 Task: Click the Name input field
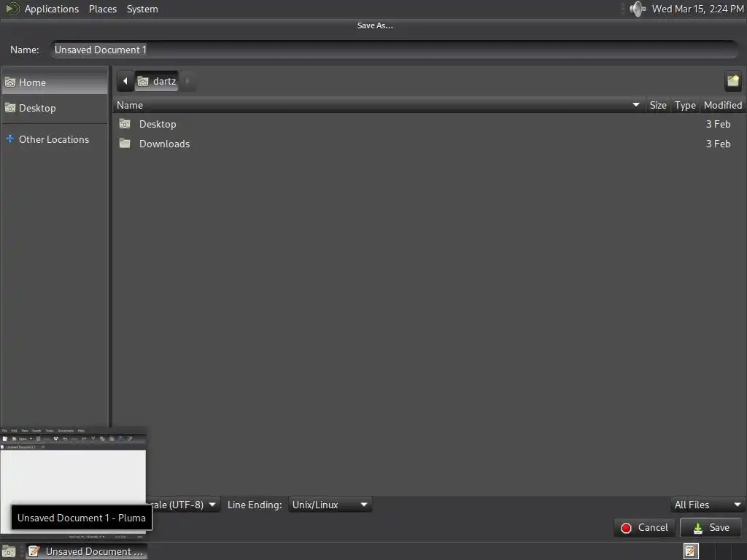pos(395,50)
